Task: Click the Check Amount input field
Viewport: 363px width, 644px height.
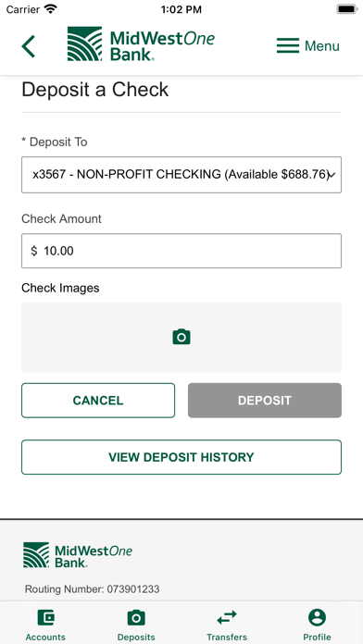Action: (181, 251)
